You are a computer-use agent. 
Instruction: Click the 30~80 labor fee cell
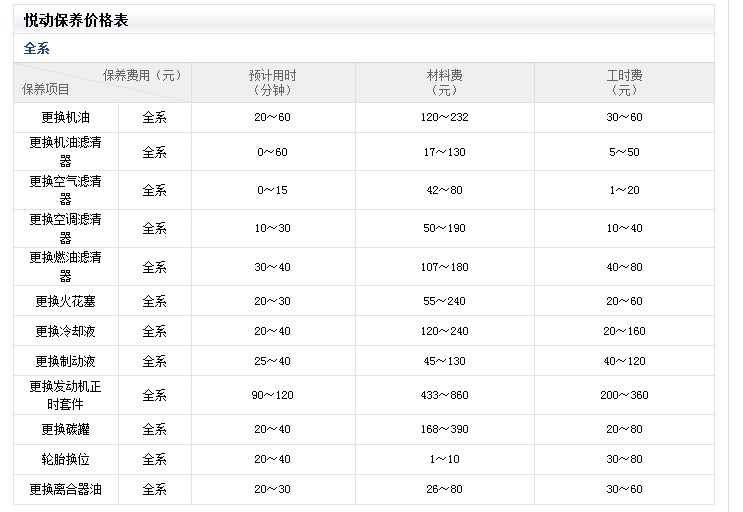pyautogui.click(x=625, y=459)
